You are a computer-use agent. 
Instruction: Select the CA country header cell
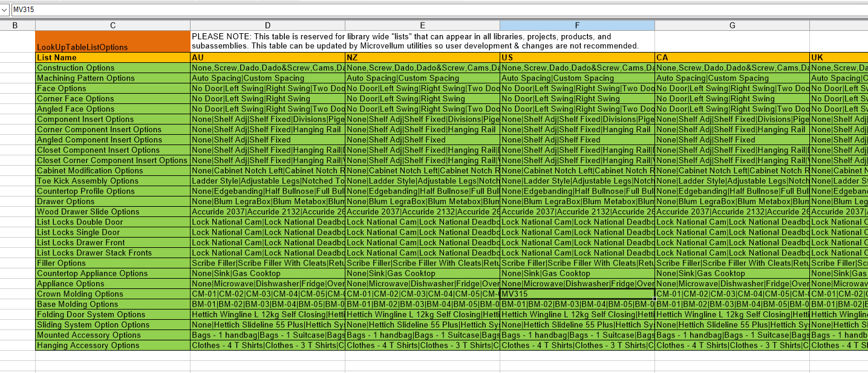(x=732, y=57)
